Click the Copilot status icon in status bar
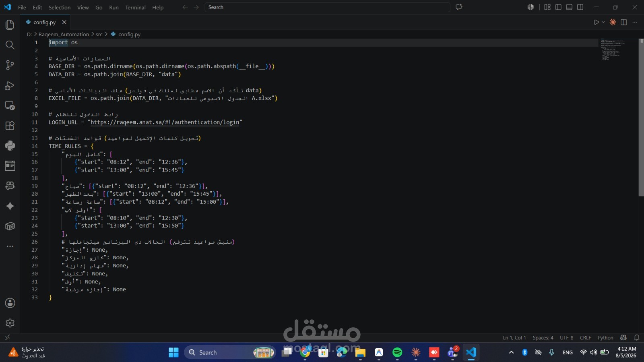The width and height of the screenshot is (644, 362). (x=623, y=338)
